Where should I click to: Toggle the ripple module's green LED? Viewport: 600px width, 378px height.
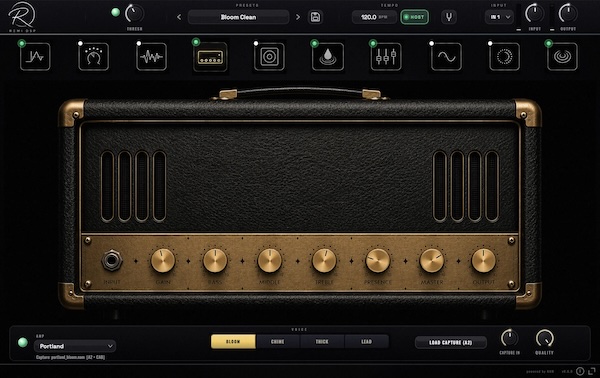pyautogui.click(x=549, y=44)
